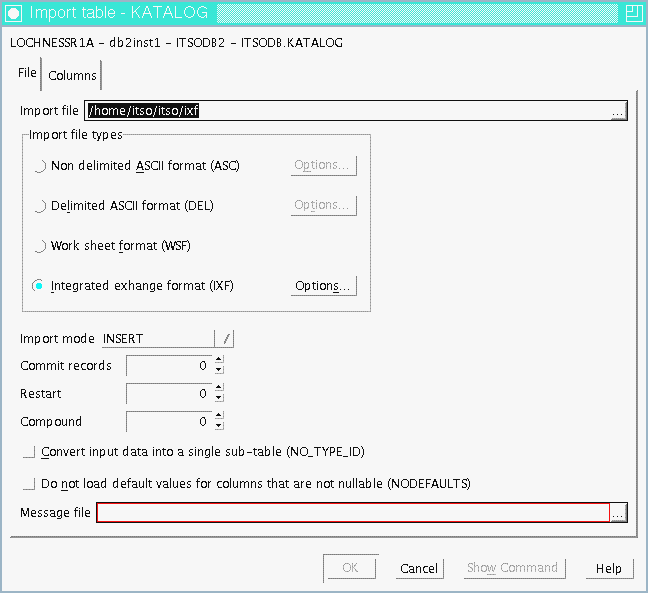Open Options for IXF format
Screen dimensions: 648x593
coord(324,286)
